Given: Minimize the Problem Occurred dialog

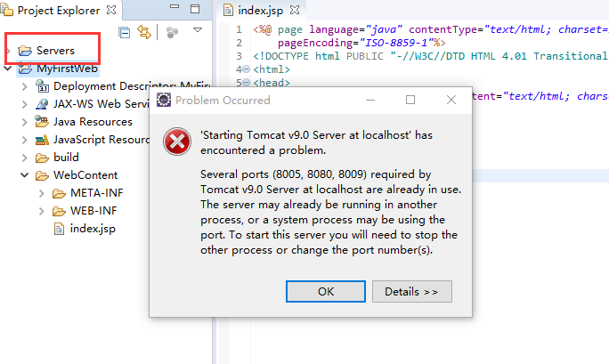Looking at the screenshot, I should tap(370, 100).
